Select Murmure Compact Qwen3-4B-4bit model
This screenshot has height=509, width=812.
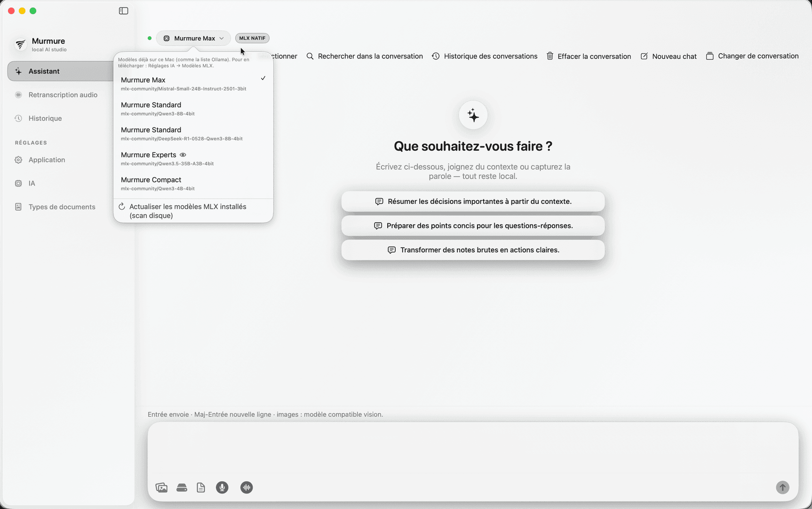pos(193,184)
